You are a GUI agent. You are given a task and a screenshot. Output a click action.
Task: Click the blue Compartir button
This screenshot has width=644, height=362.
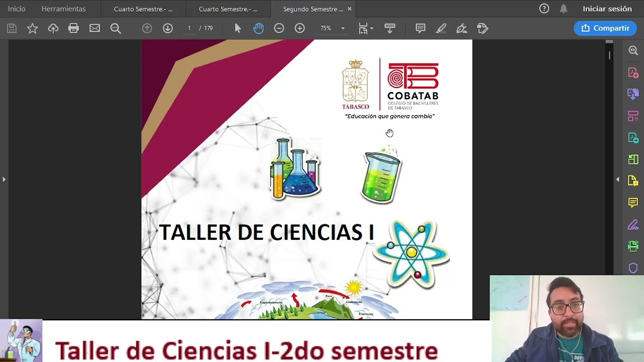click(605, 28)
